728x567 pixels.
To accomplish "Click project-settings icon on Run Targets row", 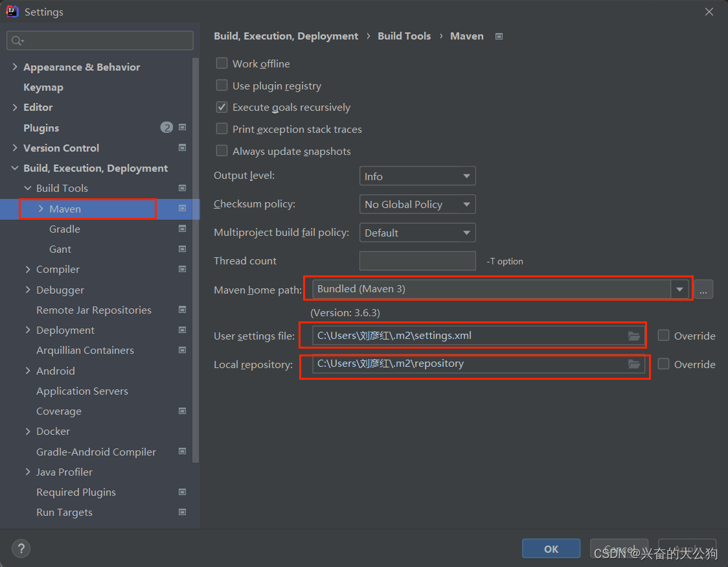I will coord(183,512).
